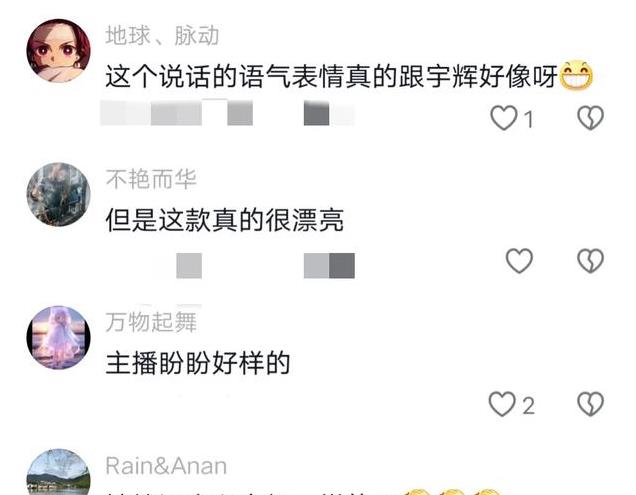Dislike 不艳而华's comment using broken heart
Image resolution: width=636 pixels, height=495 pixels.
(x=590, y=260)
